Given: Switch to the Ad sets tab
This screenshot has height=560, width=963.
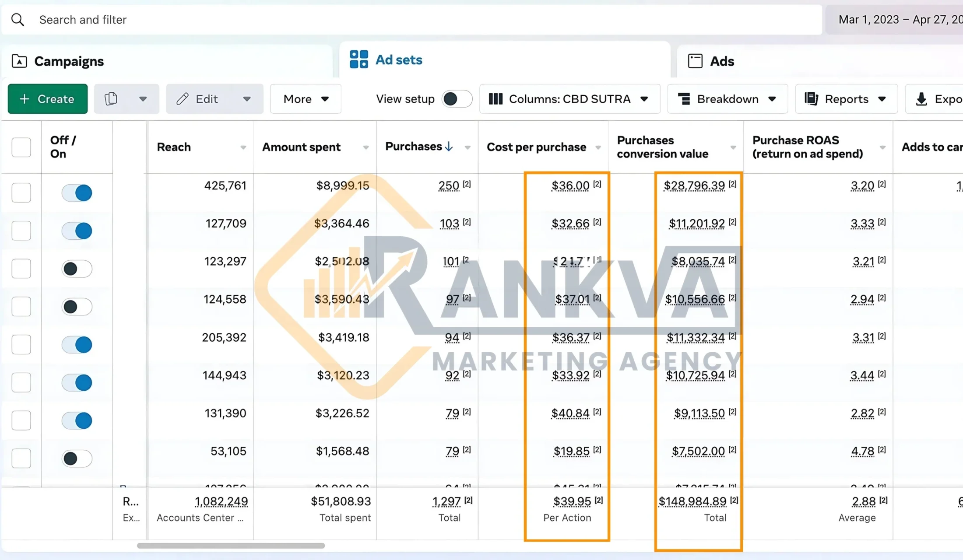Looking at the screenshot, I should [x=398, y=59].
